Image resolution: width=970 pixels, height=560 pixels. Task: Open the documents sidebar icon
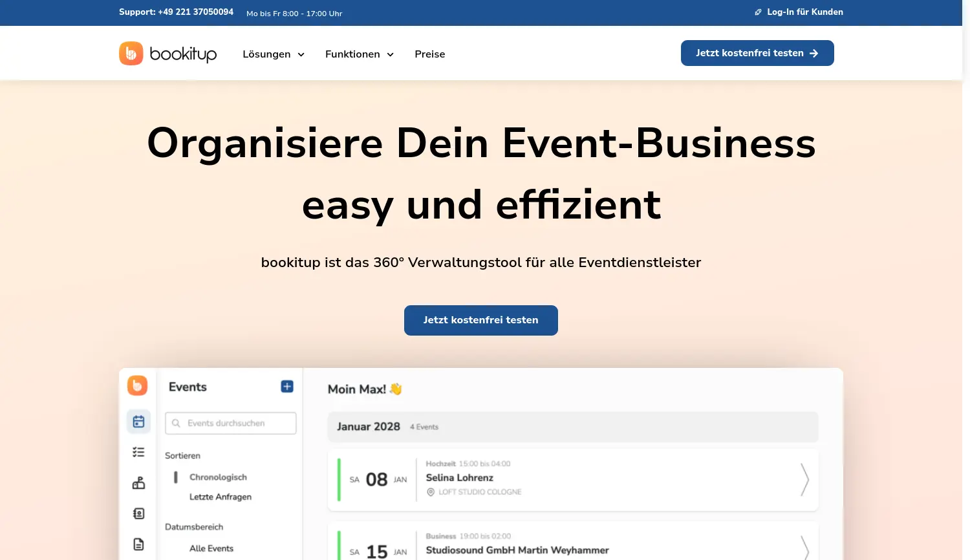coord(138,544)
